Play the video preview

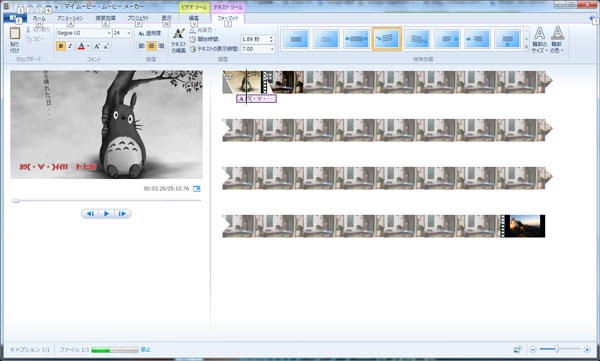[x=106, y=214]
